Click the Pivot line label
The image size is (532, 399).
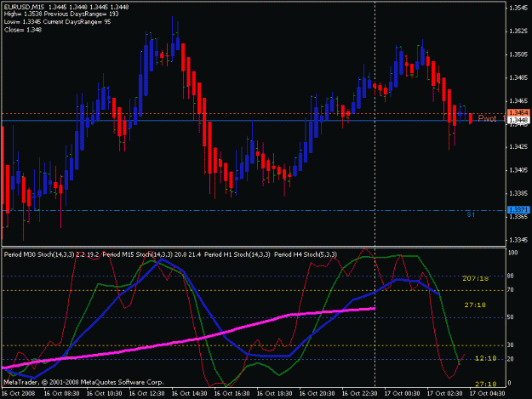tap(487, 118)
